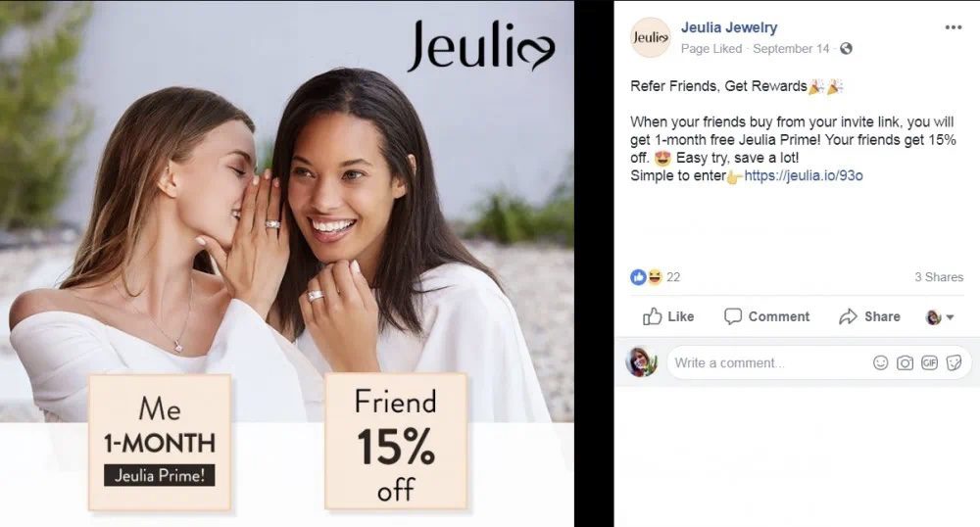Open the jeulia.io/93o link

tap(804, 175)
